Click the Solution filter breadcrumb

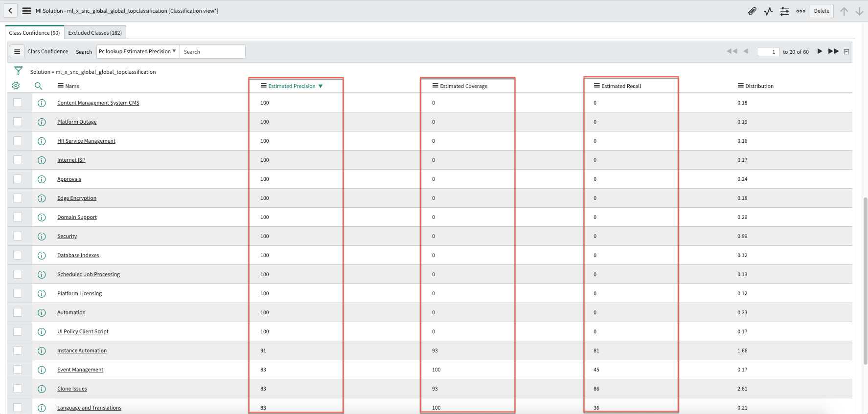coord(93,72)
